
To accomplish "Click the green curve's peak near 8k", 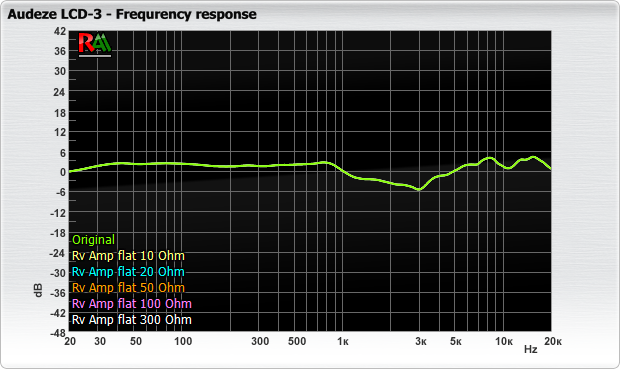I will [490, 158].
